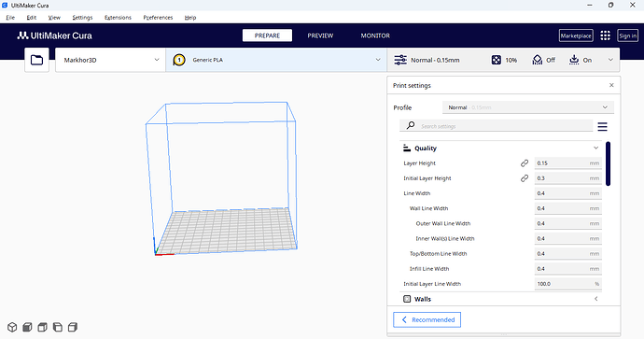Edit the Layer Height value field
Screen dimensions: 644x339
[568, 163]
